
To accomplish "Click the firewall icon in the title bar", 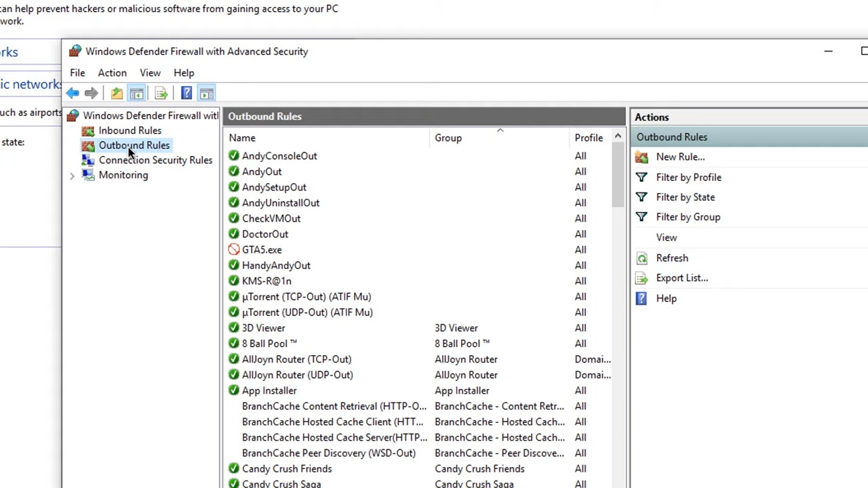I will click(75, 52).
